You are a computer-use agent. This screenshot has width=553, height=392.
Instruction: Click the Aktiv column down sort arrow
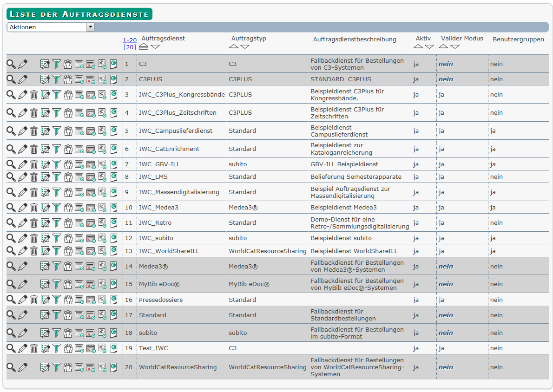pyautogui.click(x=429, y=46)
